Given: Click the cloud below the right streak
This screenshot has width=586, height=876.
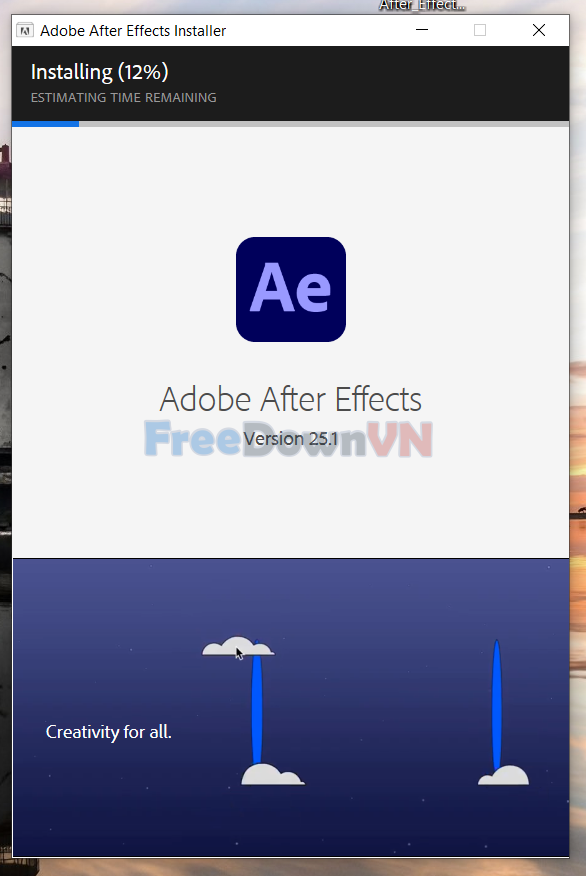Looking at the screenshot, I should point(503,775).
